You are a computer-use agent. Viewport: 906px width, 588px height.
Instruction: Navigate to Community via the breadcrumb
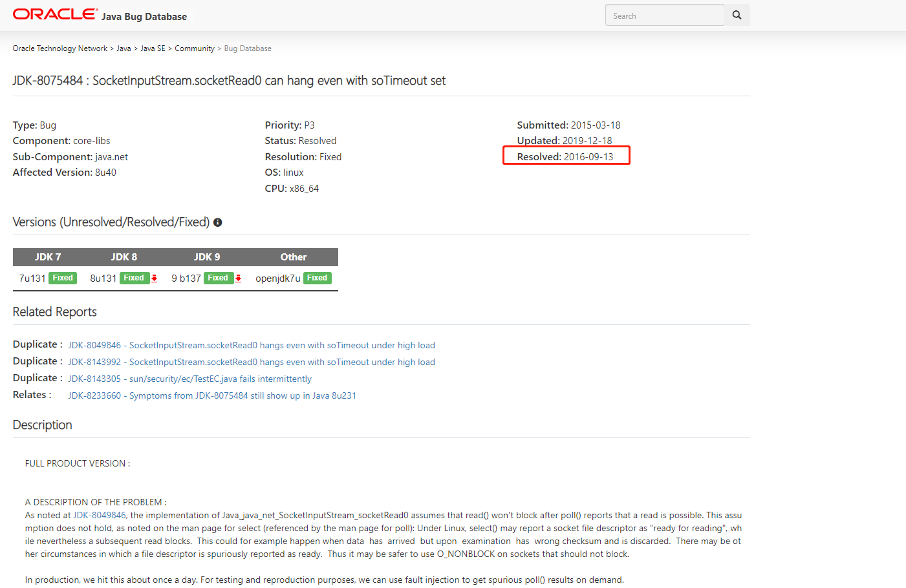(195, 48)
